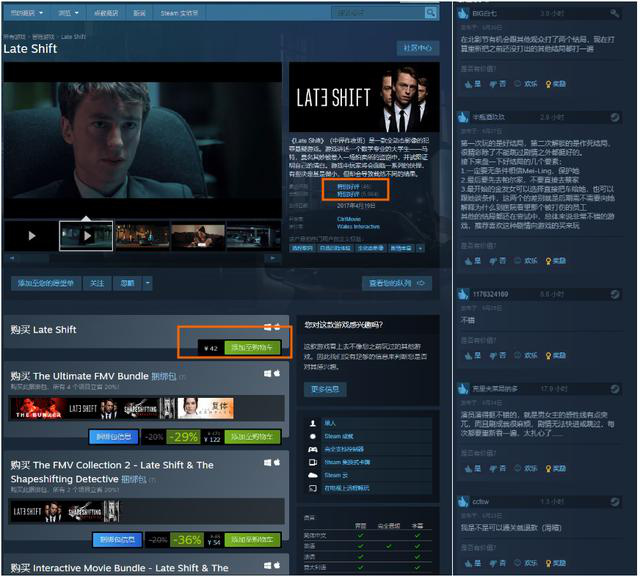640x577 pixels.
Task: Open the third store navigation tab
Action: point(106,13)
